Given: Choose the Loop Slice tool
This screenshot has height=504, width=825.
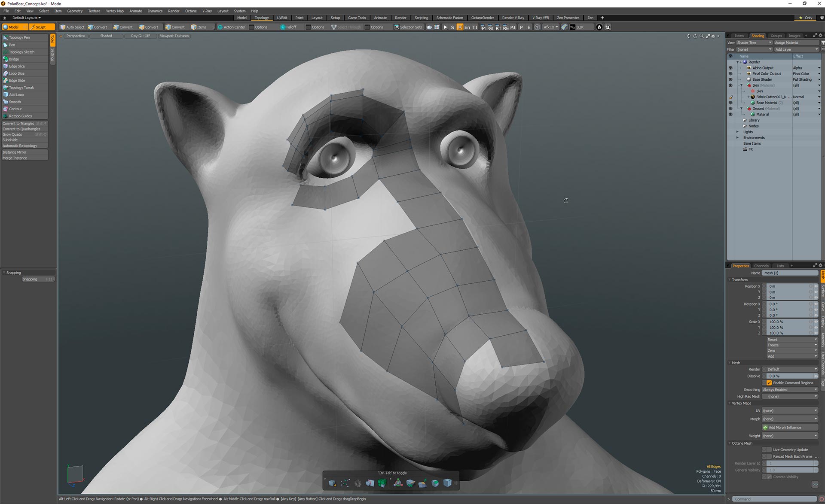Looking at the screenshot, I should [x=16, y=73].
